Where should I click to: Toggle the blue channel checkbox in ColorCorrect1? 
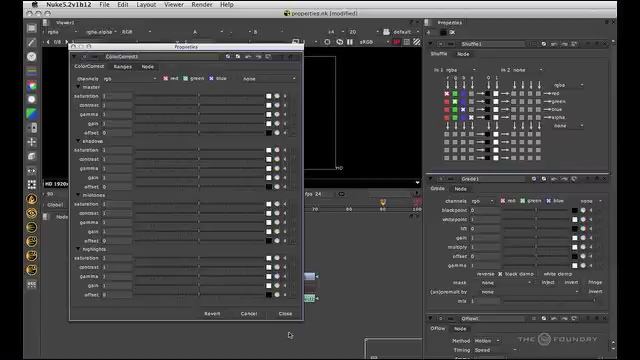click(211, 78)
